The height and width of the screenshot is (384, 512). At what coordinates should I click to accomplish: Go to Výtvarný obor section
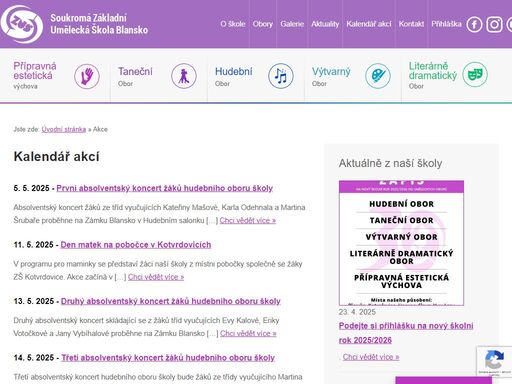331,76
